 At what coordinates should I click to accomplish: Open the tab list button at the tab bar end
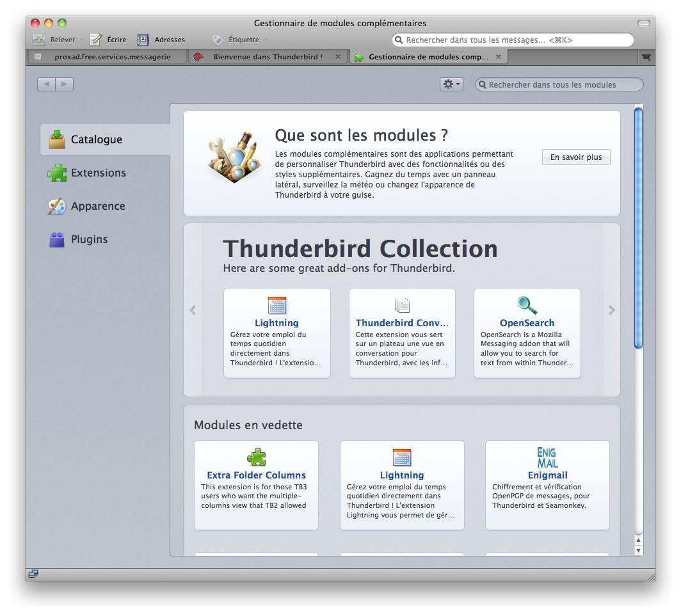[646, 58]
